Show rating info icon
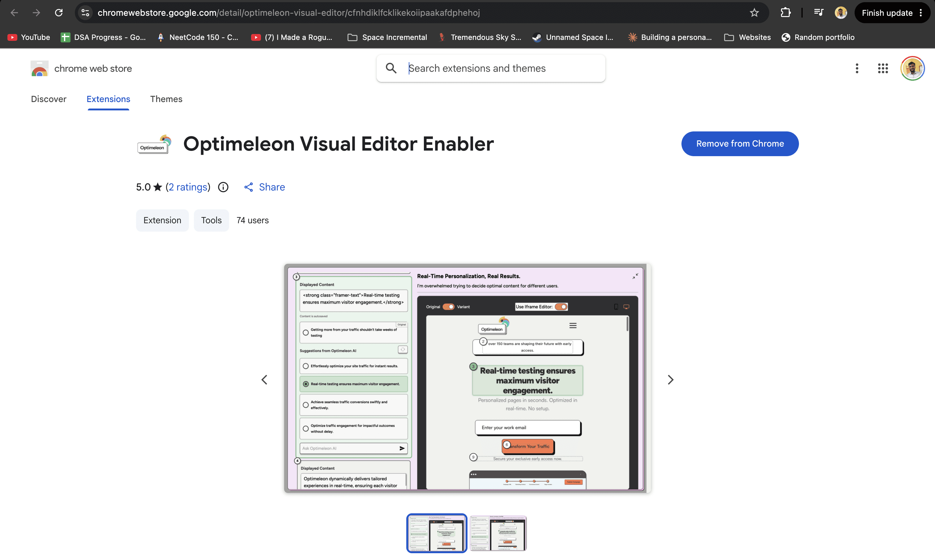Screen dimensions: 935x560 [223, 187]
